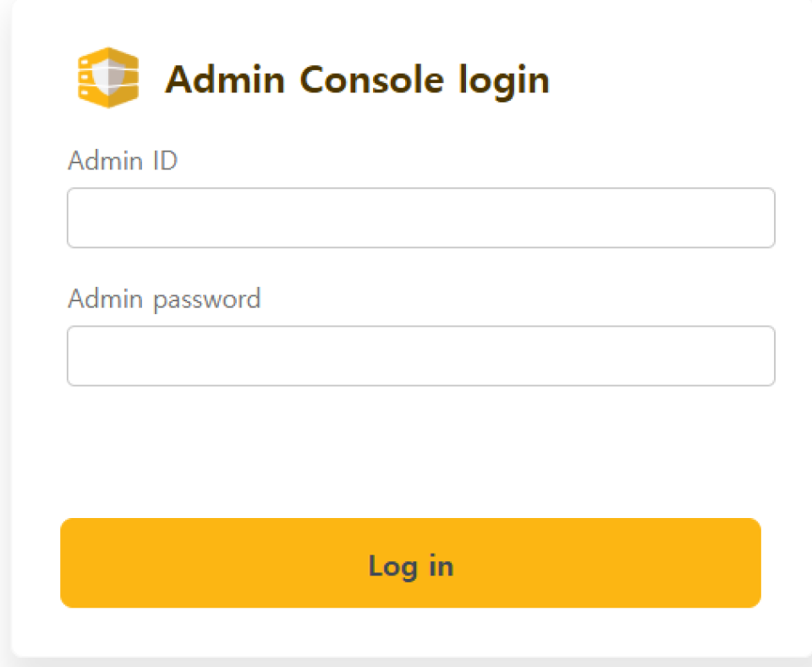Click the Log in text on the button
Viewport: 812px width, 667px height.
(x=411, y=565)
